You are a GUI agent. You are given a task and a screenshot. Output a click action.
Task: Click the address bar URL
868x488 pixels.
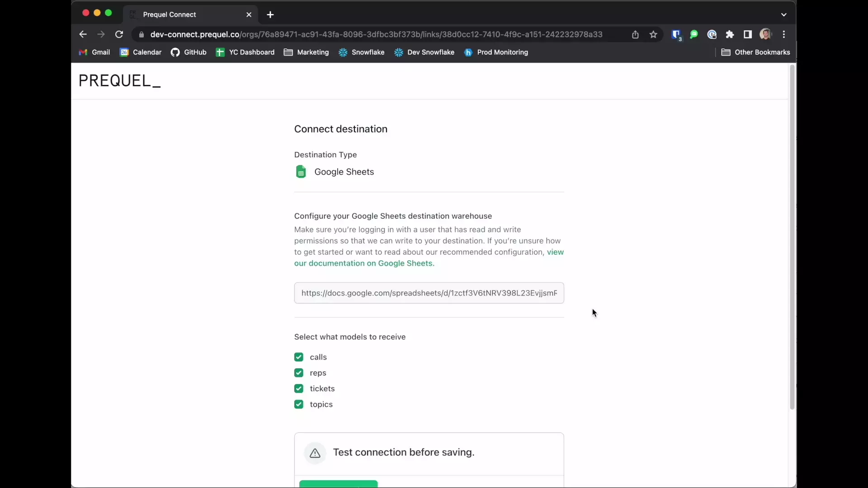376,34
